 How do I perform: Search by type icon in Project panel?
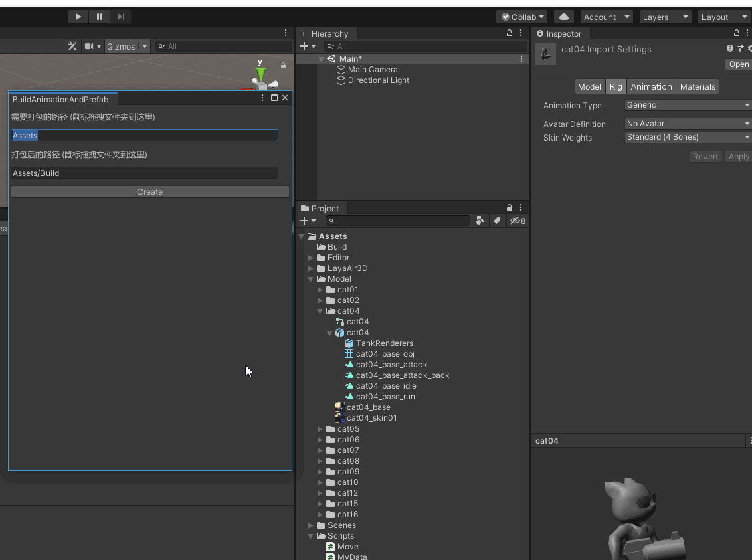coord(480,221)
